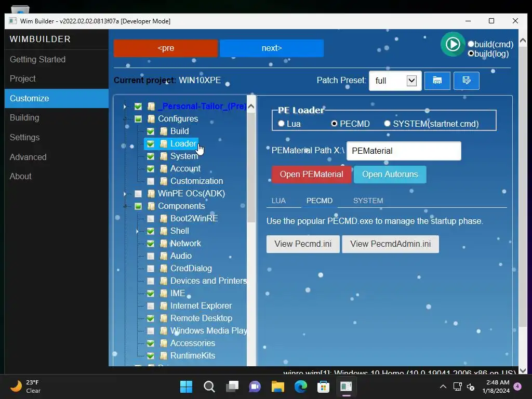
Task: Click View PecmdAdmin.ini button
Action: tap(391, 244)
